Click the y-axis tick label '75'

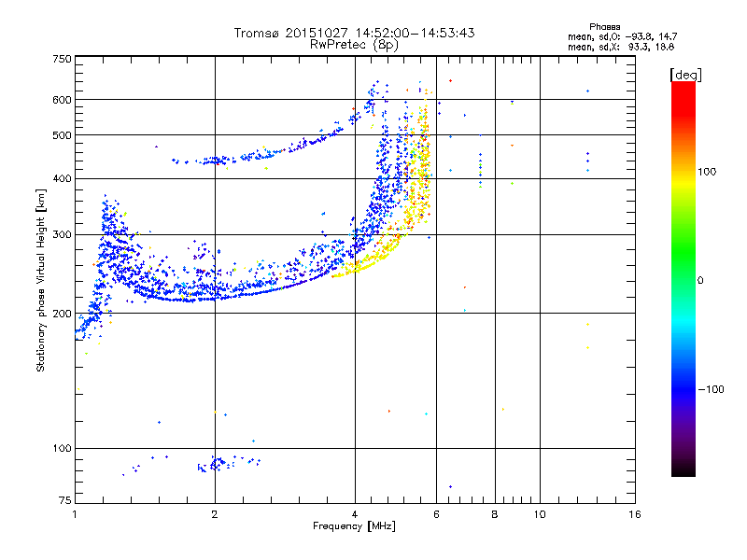65,500
